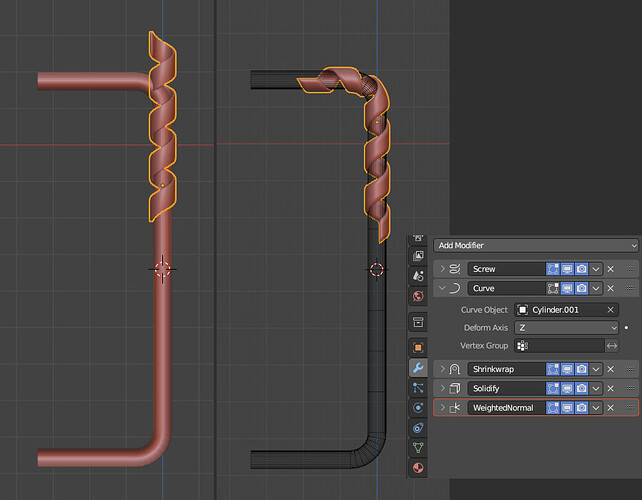
Task: Toggle Shrinkwrap modifier edit mode display
Action: point(553,369)
